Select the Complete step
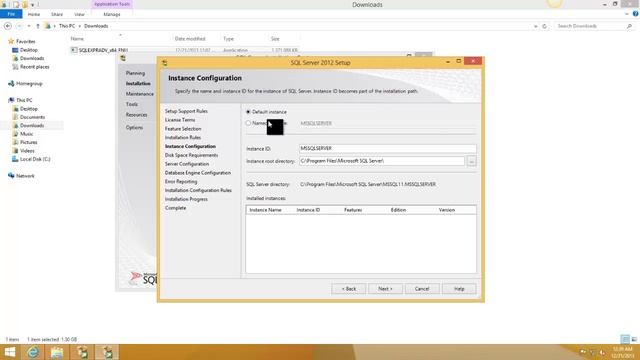 [x=176, y=208]
